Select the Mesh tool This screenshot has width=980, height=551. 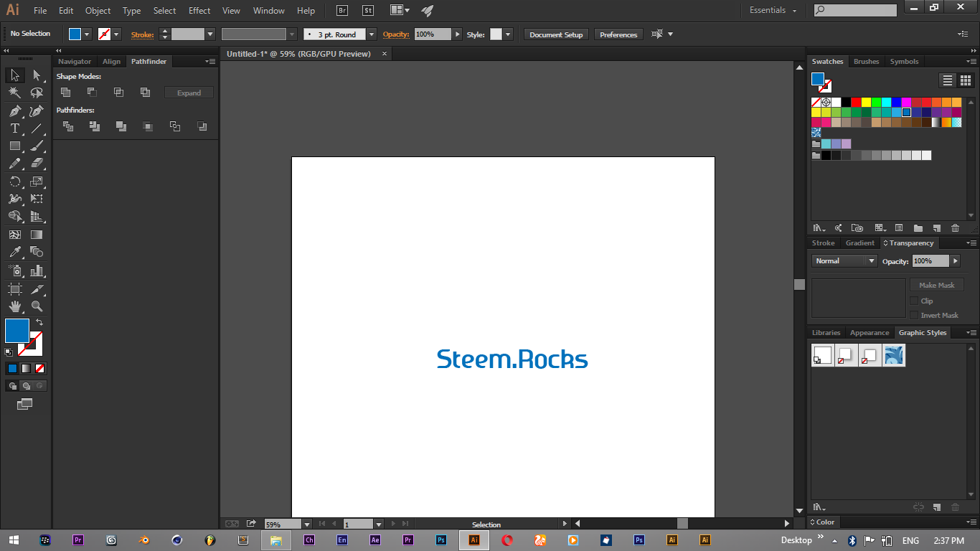[x=14, y=235]
